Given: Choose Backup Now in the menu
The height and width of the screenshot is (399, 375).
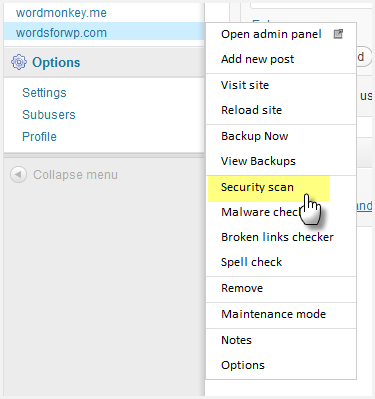Looking at the screenshot, I should coord(255,136).
